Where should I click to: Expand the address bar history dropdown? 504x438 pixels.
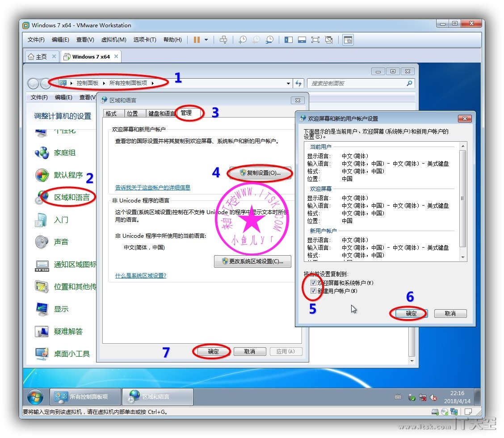pyautogui.click(x=288, y=84)
